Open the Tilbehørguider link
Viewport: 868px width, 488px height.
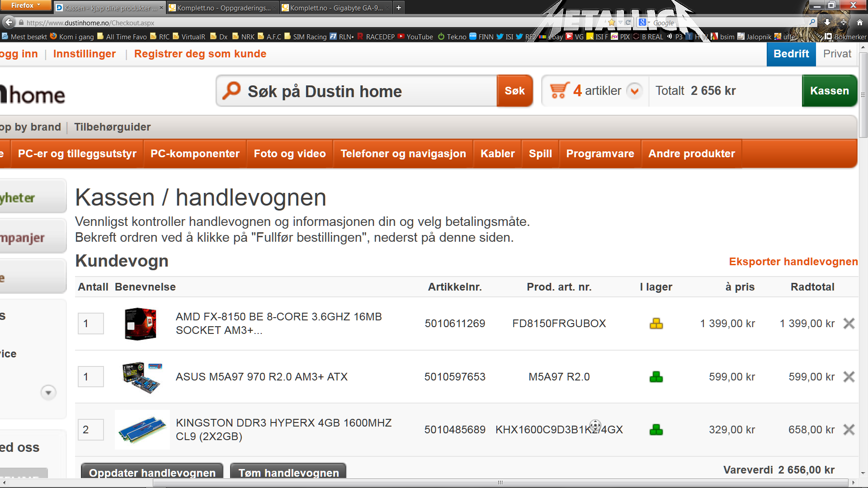(113, 127)
